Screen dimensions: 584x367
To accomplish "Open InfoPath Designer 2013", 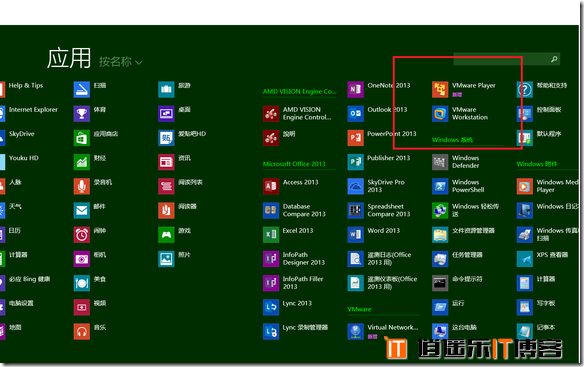I will (294, 259).
